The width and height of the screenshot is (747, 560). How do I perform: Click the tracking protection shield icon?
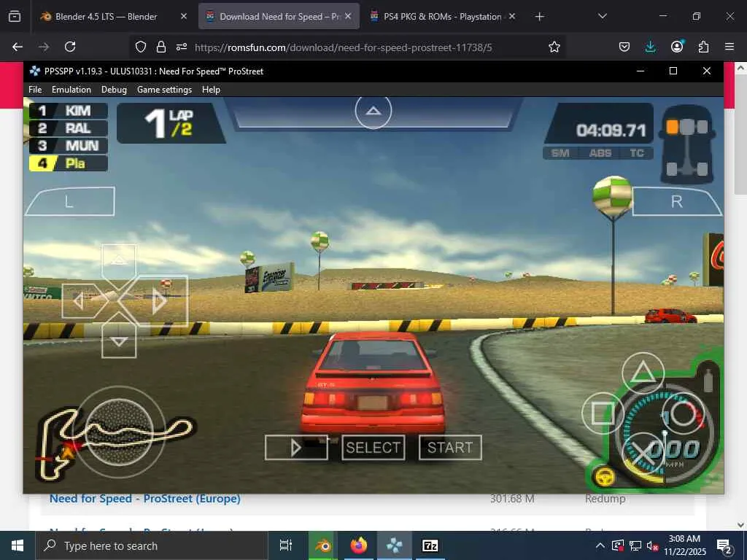click(x=141, y=47)
